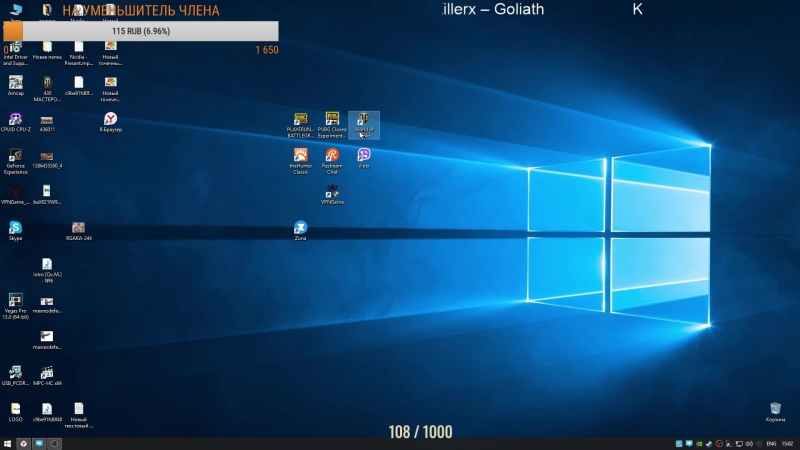
Task: Open the Recycle Bin (Корзина)
Action: (x=775, y=408)
